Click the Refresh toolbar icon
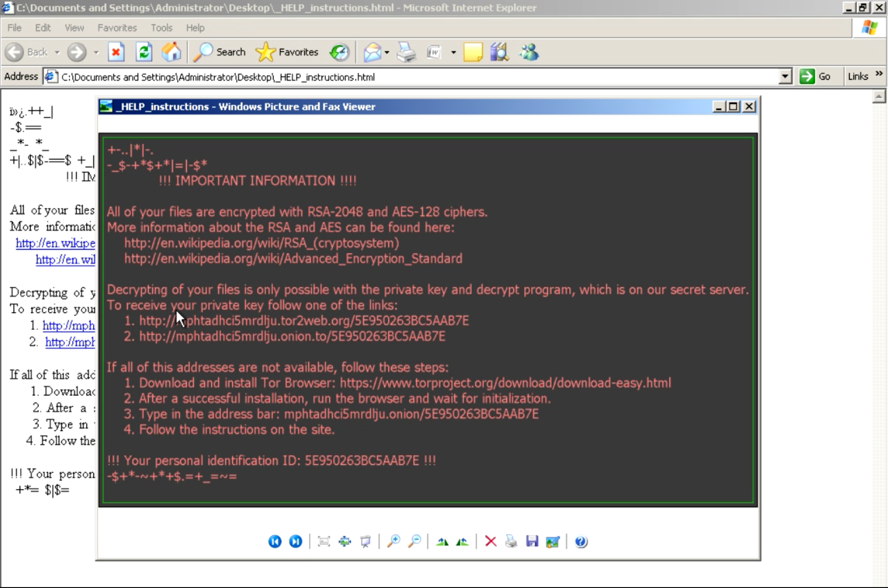Screen dimensions: 888x588 coord(144,52)
